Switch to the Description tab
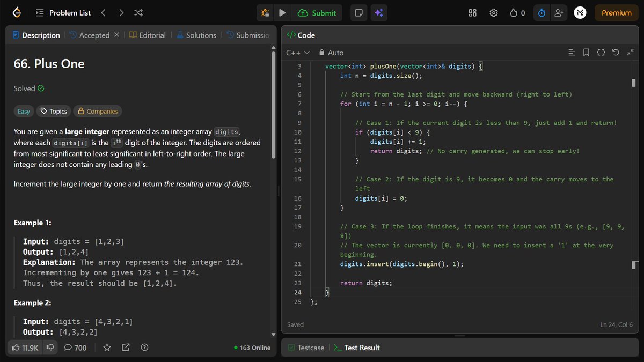This screenshot has height=362, width=644. coord(36,35)
